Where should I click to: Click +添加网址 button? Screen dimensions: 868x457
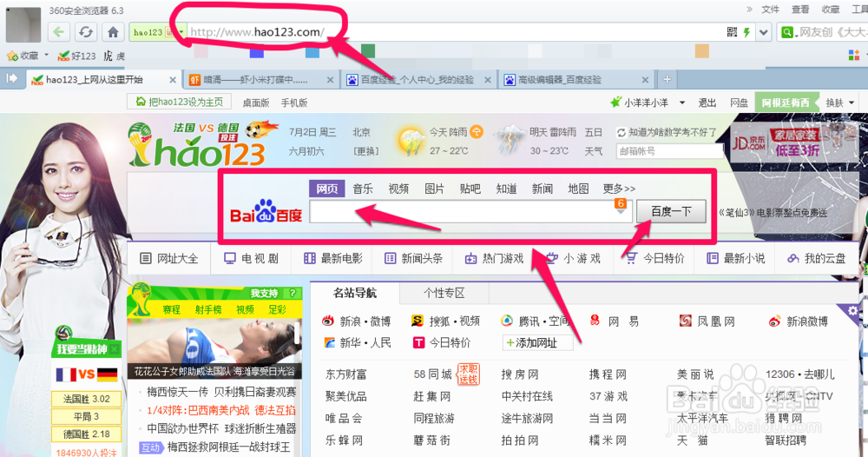click(x=537, y=343)
